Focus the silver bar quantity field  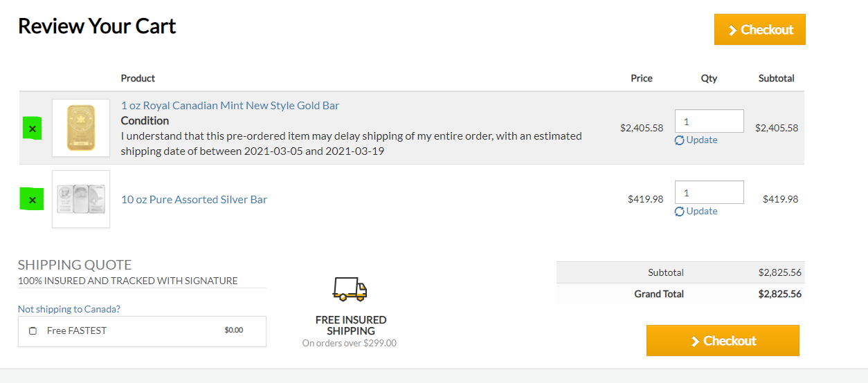point(709,192)
